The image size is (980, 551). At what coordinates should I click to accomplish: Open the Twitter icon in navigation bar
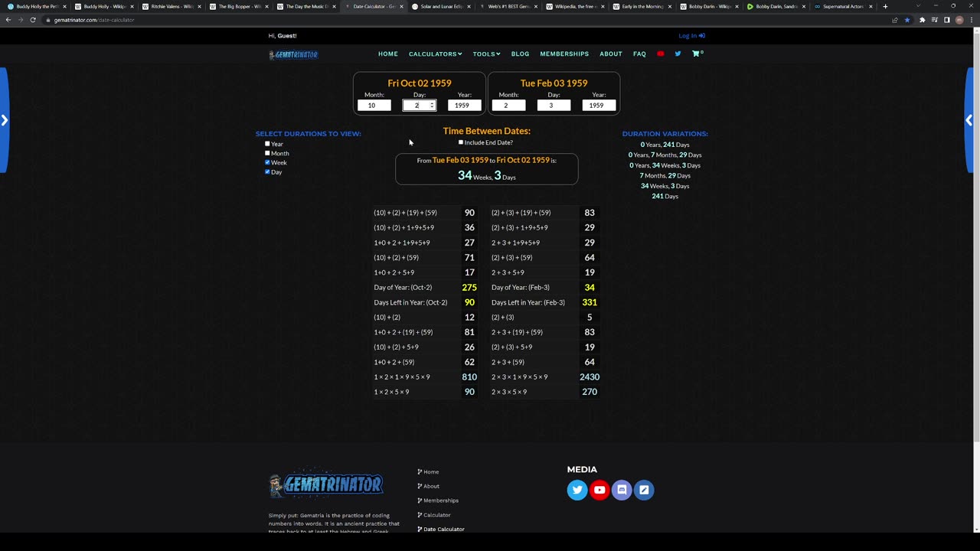pyautogui.click(x=678, y=54)
